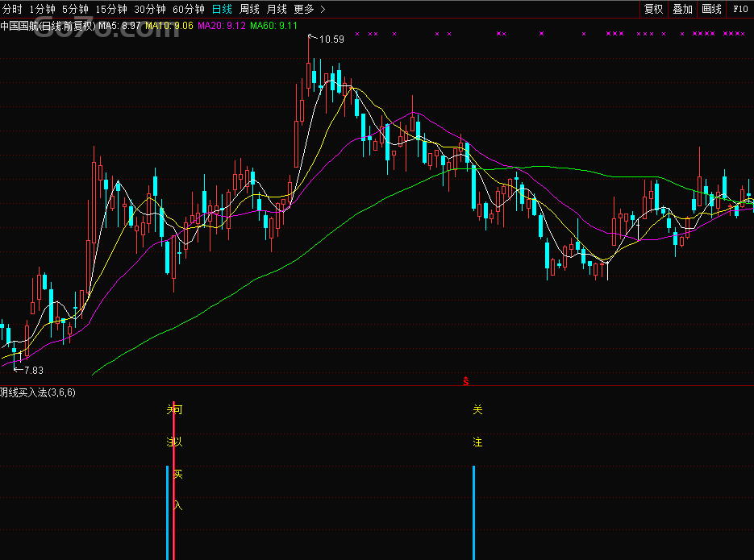
Task: Click the red $ marker below the chart
Action: tap(466, 380)
